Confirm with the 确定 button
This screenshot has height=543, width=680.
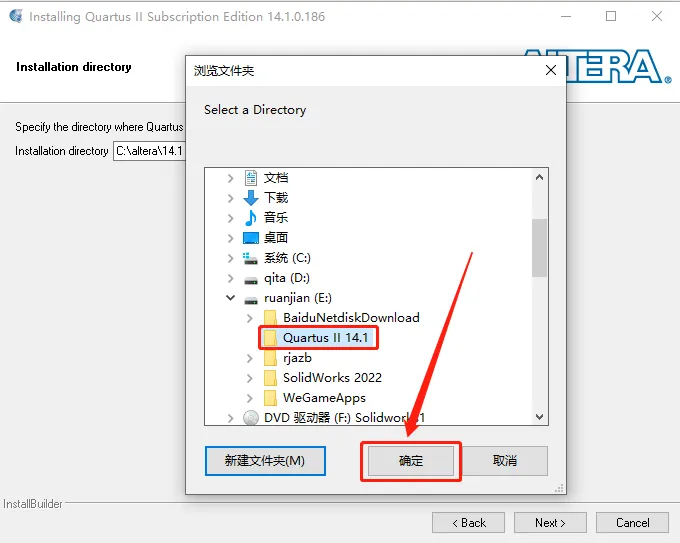(x=411, y=461)
